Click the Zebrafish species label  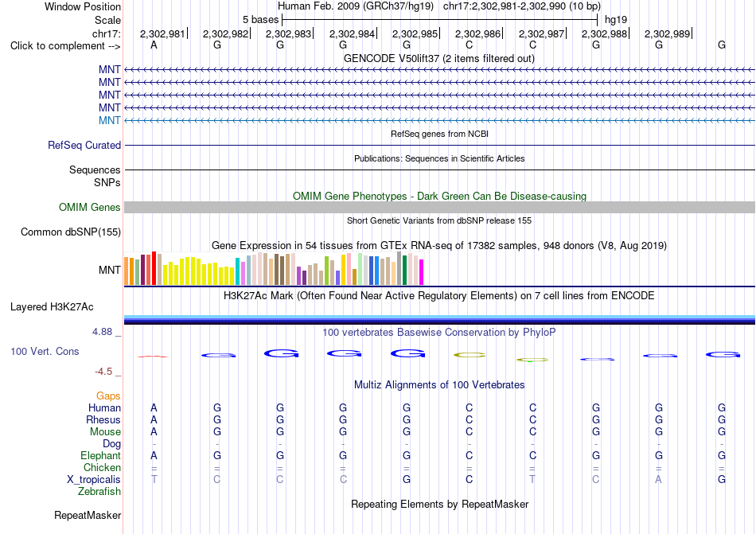click(x=99, y=492)
